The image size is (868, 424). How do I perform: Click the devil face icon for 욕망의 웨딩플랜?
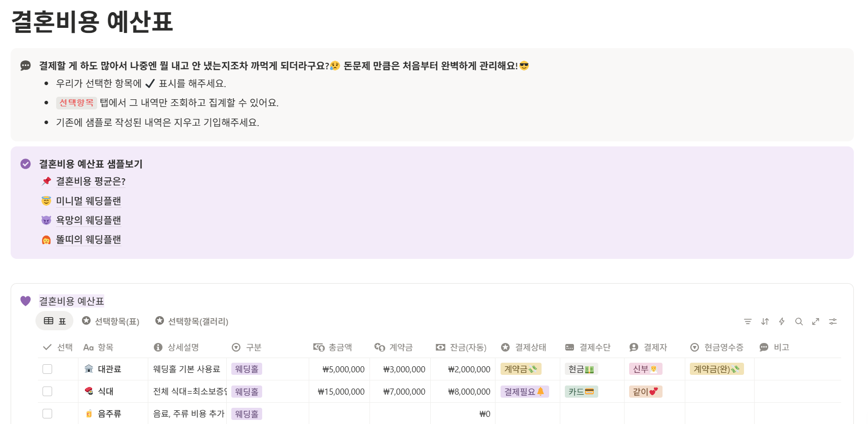[x=46, y=220]
